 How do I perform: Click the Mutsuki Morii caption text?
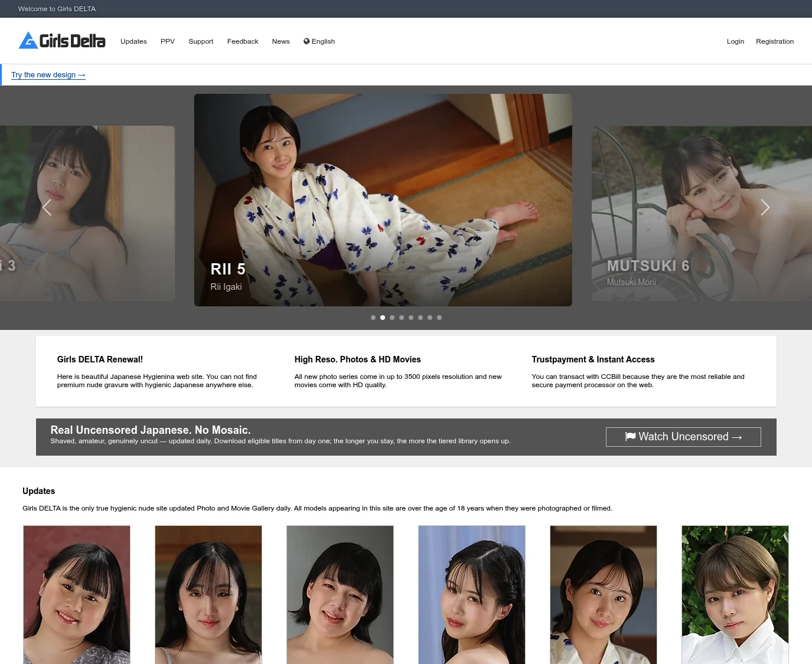631,282
